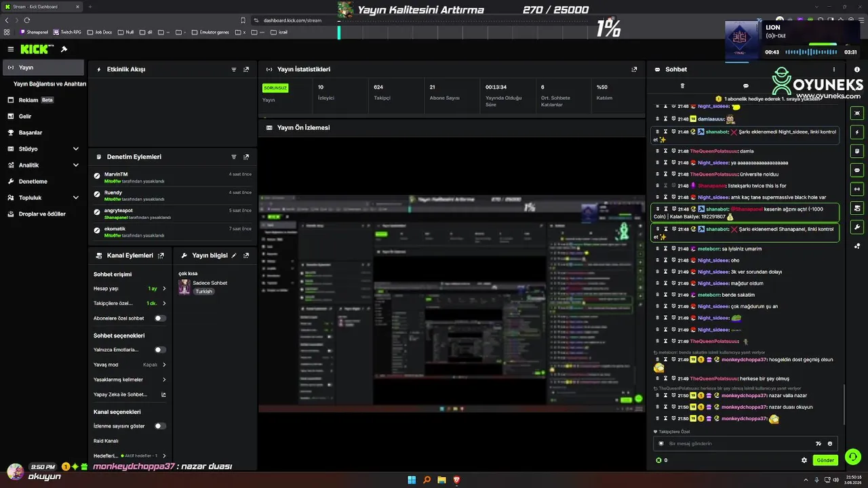This screenshot has width=868, height=488.
Task: Click the channel points counter icon
Action: [658, 460]
